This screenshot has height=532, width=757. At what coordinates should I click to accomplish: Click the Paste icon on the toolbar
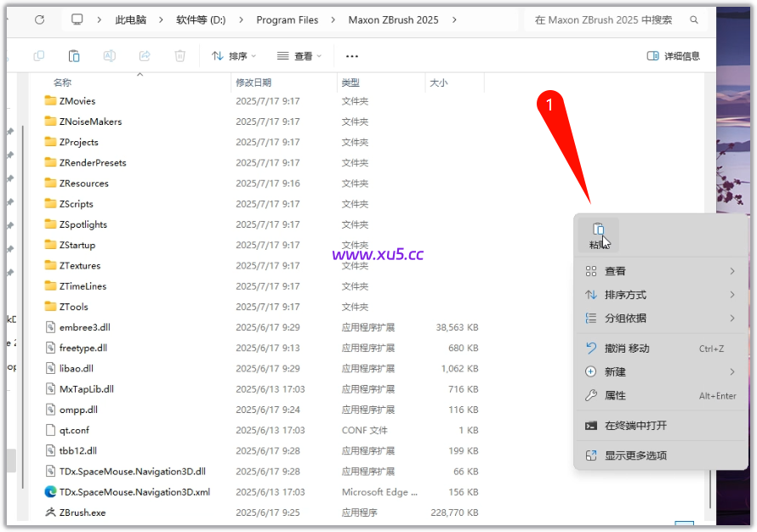click(74, 54)
